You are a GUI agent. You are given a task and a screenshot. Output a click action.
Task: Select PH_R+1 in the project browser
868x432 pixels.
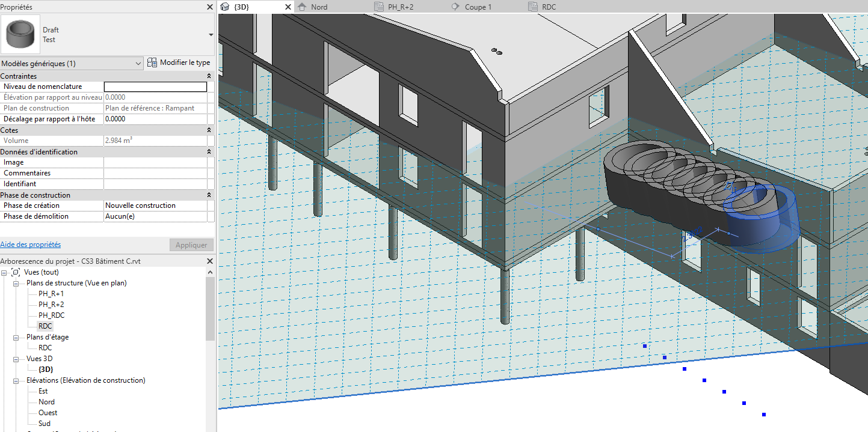click(51, 294)
